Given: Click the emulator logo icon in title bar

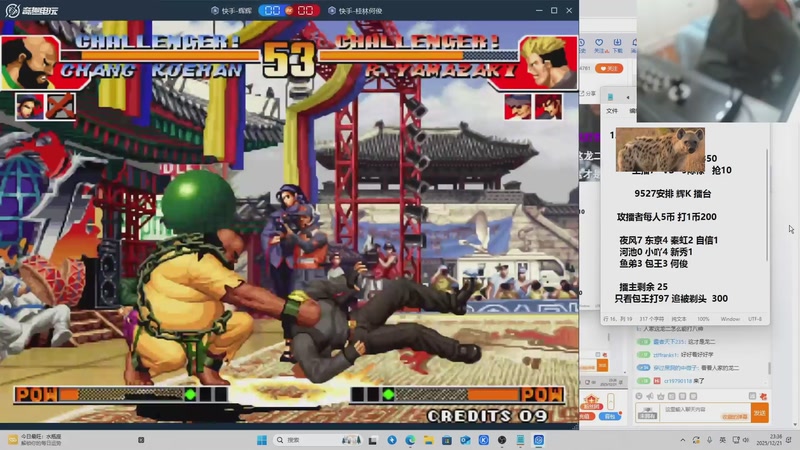Looking at the screenshot, I should pyautogui.click(x=12, y=10).
